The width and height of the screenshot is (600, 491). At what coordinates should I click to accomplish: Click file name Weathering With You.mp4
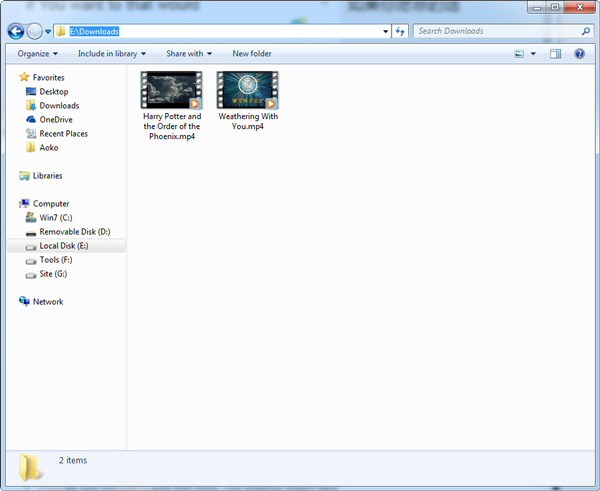248,121
